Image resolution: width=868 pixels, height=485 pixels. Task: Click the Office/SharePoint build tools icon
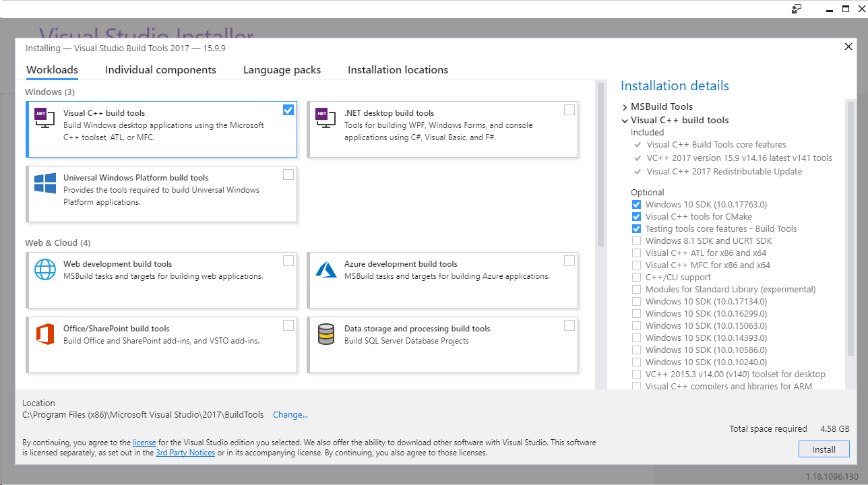[44, 334]
